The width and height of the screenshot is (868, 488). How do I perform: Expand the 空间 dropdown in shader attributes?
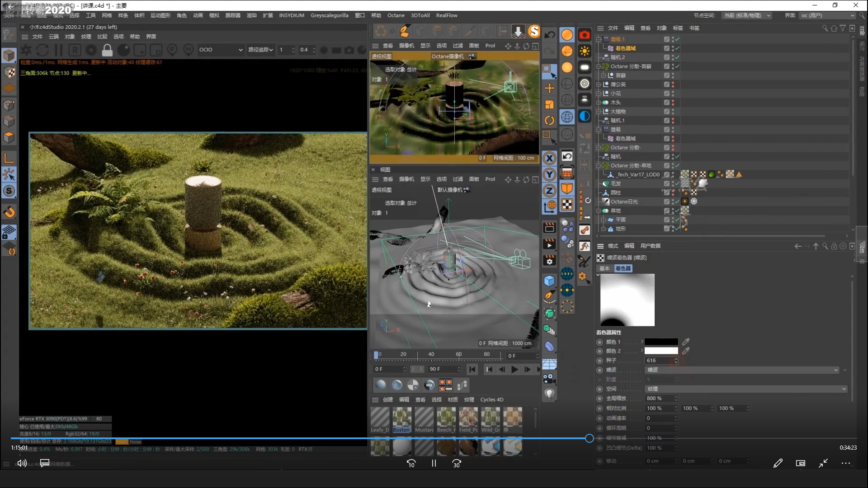coord(745,389)
